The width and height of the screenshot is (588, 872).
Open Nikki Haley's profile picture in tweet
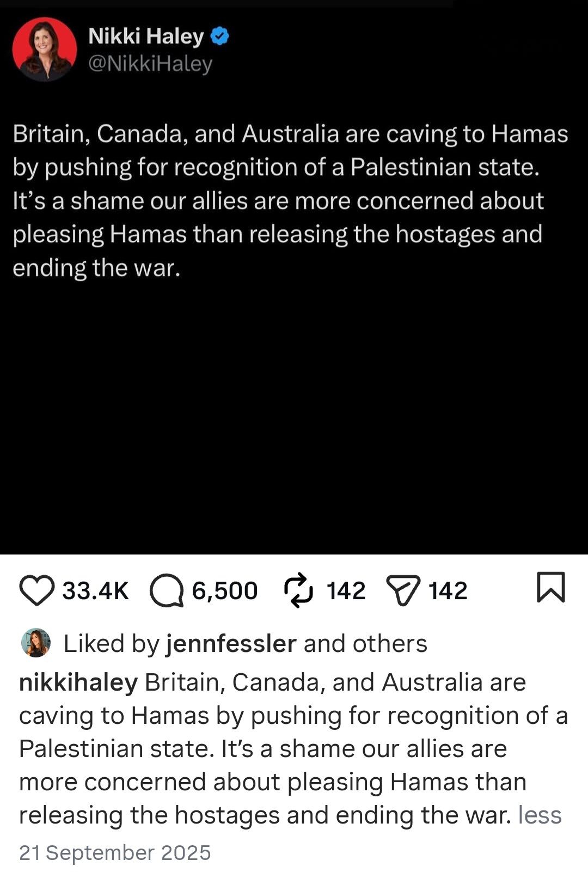(x=45, y=49)
